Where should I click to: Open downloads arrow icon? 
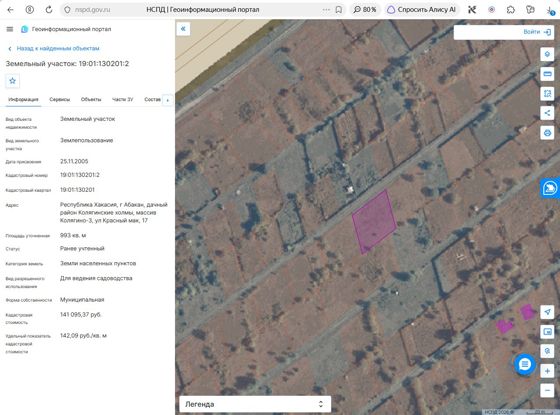pos(550,10)
